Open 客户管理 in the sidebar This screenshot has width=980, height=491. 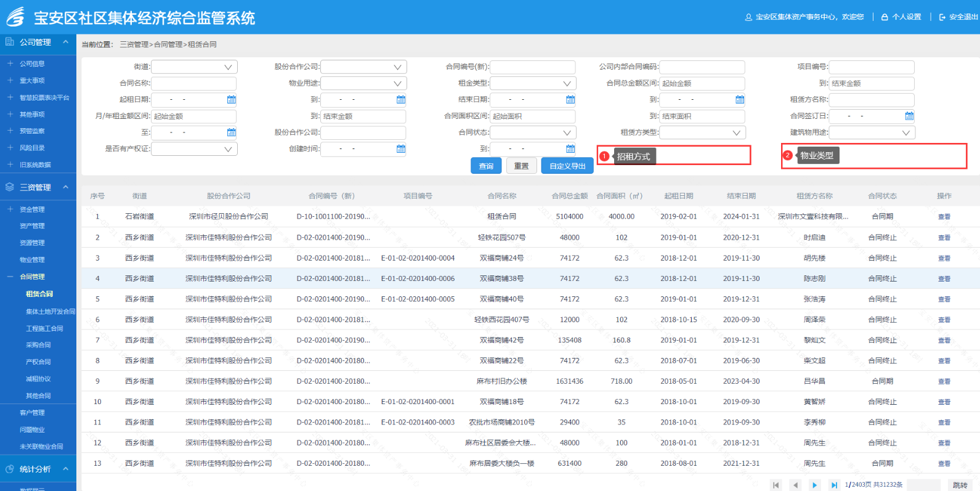coord(32,413)
